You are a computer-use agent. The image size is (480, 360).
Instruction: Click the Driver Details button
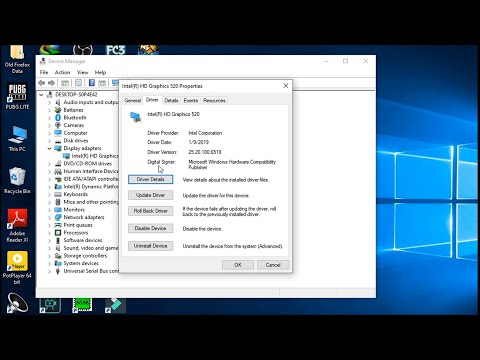tap(150, 179)
